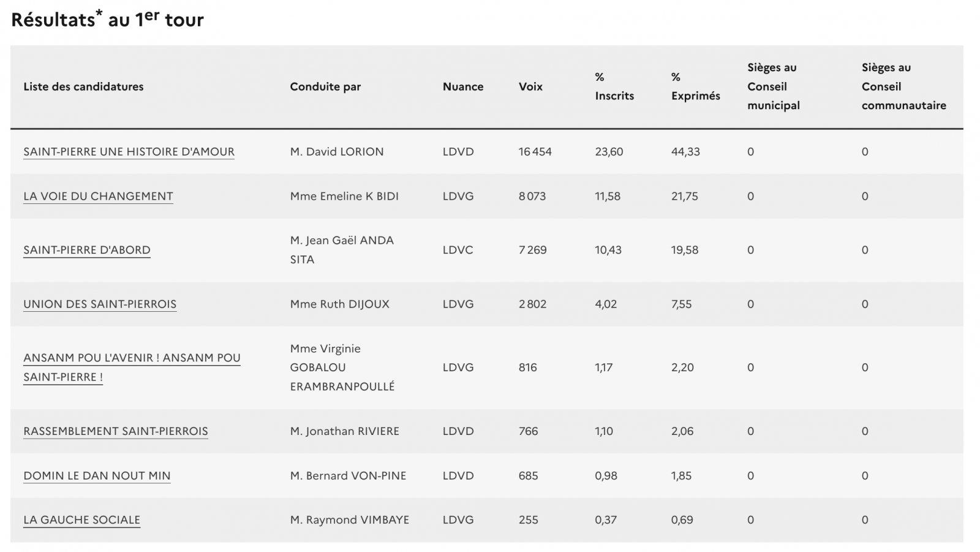Click the '% Inscrits' column header
Image resolution: width=980 pixels, height=552 pixels.
pos(614,87)
